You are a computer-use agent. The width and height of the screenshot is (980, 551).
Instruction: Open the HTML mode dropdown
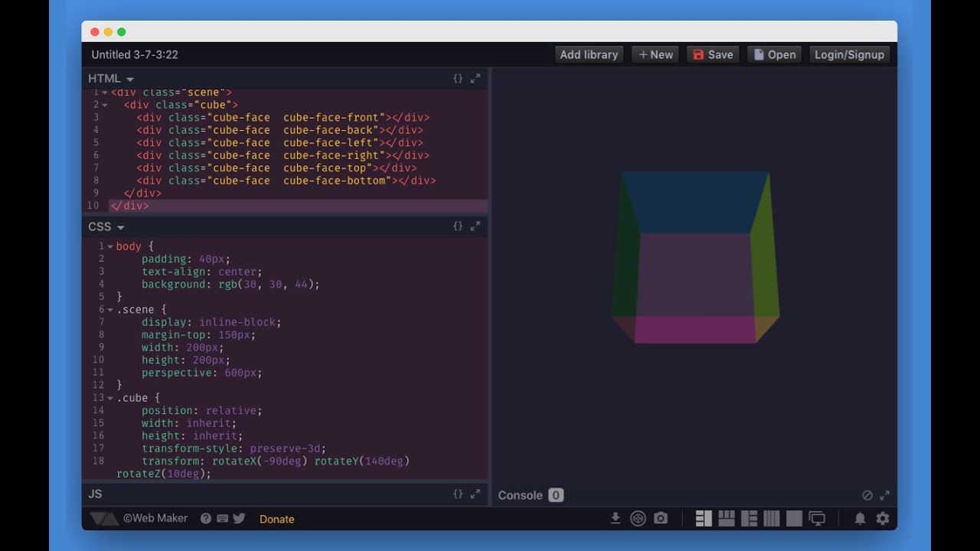pos(111,79)
